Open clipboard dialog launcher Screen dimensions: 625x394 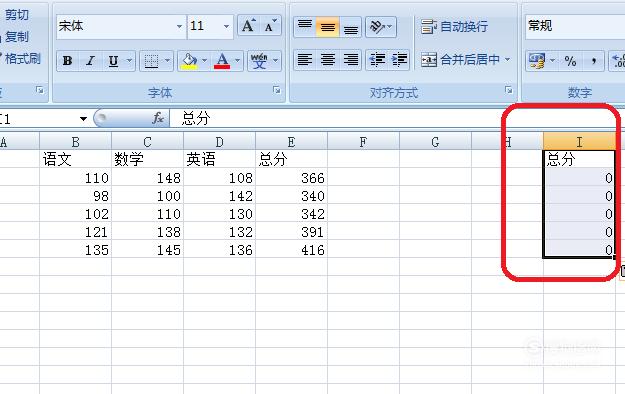coord(40,90)
